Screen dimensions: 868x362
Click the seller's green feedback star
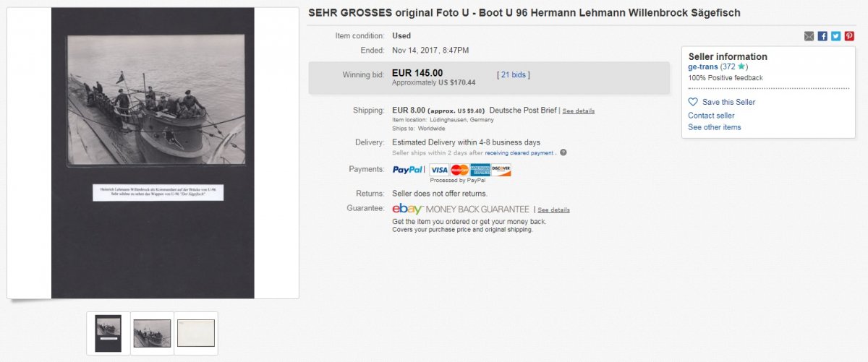pos(741,66)
